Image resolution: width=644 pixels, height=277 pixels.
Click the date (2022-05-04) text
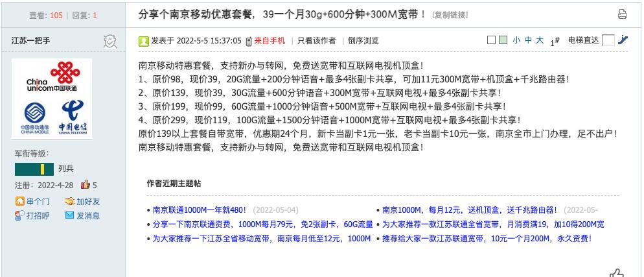(275, 210)
